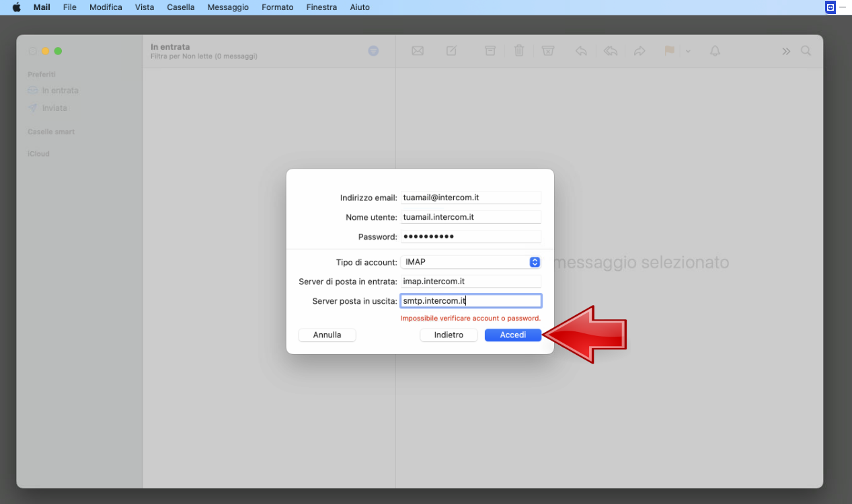This screenshot has width=852, height=504.
Task: Open the flag color dropdown arrow
Action: pyautogui.click(x=688, y=52)
